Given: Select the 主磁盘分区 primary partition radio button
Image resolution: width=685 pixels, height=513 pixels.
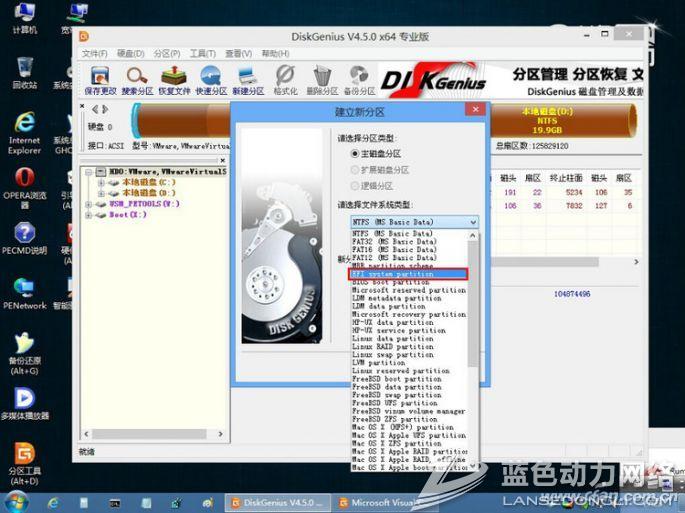Looking at the screenshot, I should pos(355,154).
